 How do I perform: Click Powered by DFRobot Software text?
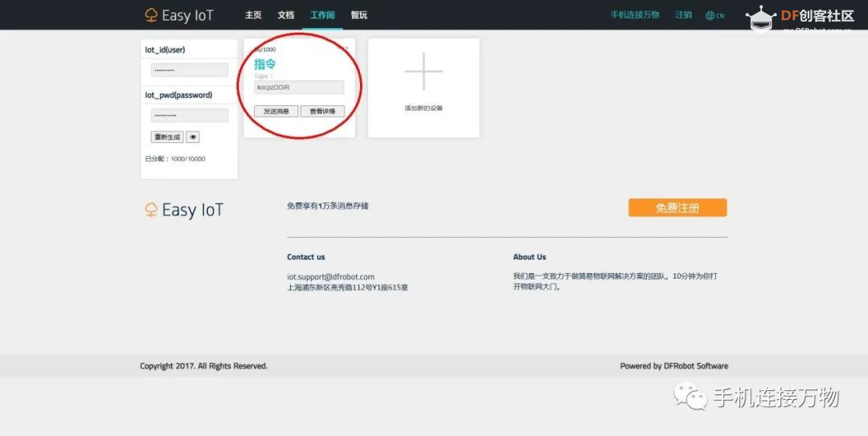pos(674,365)
